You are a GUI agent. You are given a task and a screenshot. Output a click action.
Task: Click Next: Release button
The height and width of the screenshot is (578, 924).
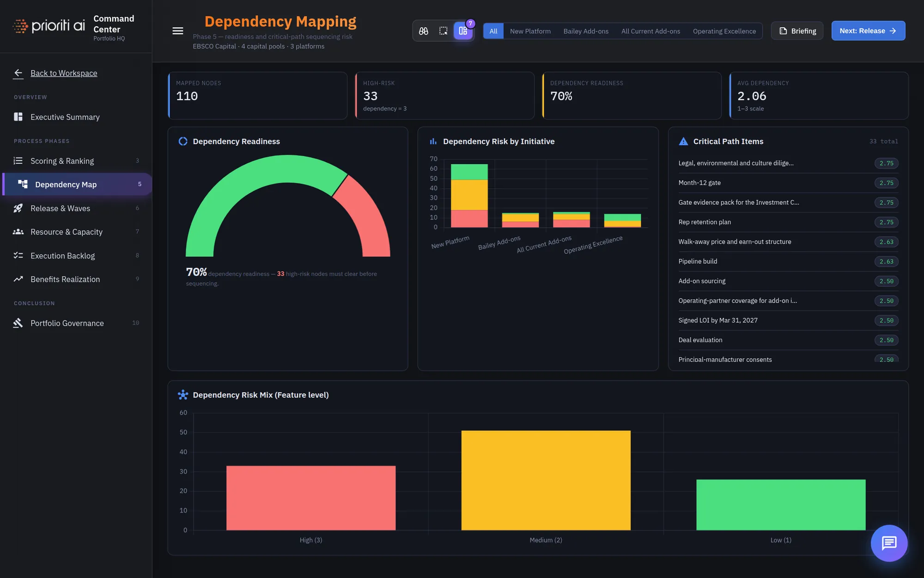(x=868, y=31)
